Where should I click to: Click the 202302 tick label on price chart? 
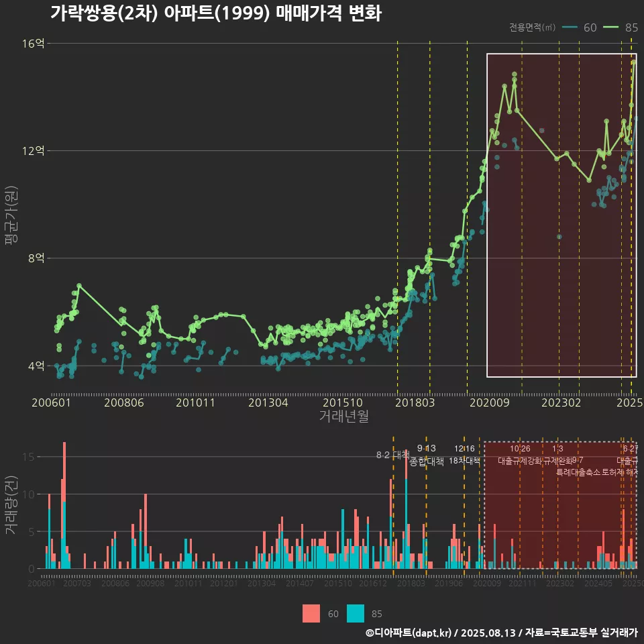click(561, 402)
